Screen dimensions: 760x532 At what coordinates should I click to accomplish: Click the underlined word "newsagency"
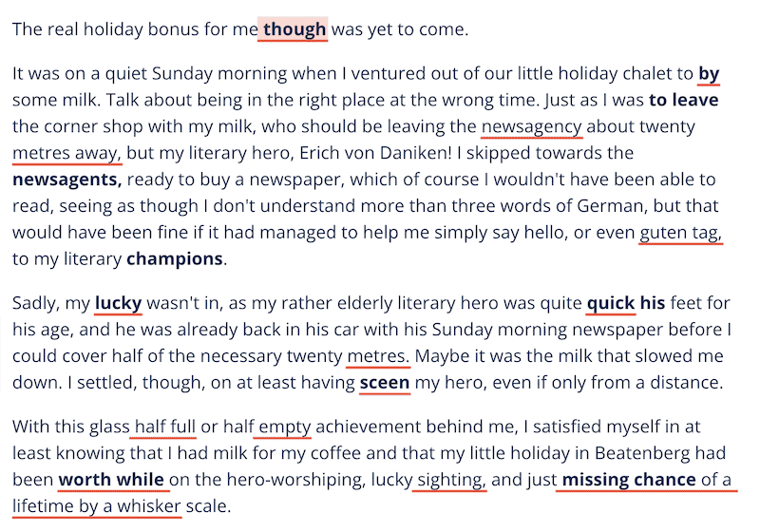pos(531,126)
